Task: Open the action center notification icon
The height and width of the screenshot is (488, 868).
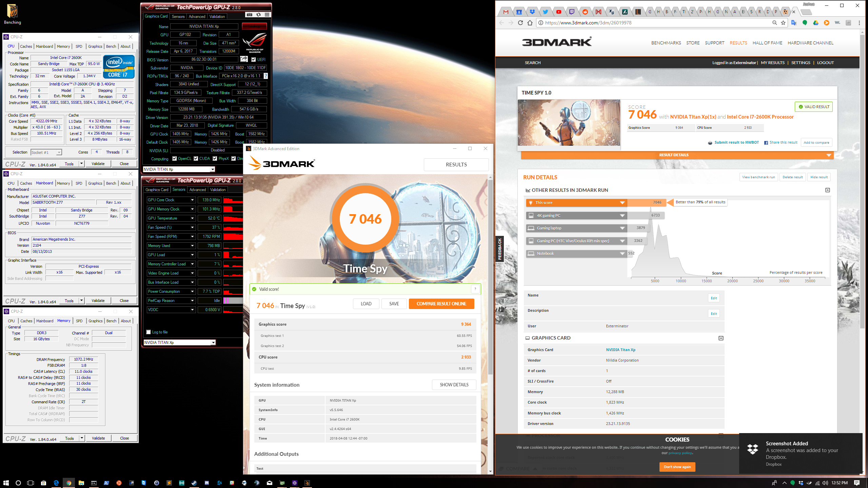Action: point(857,483)
